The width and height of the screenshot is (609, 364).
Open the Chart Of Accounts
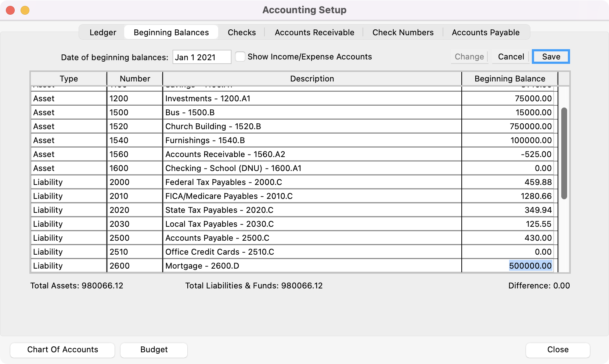(62, 350)
